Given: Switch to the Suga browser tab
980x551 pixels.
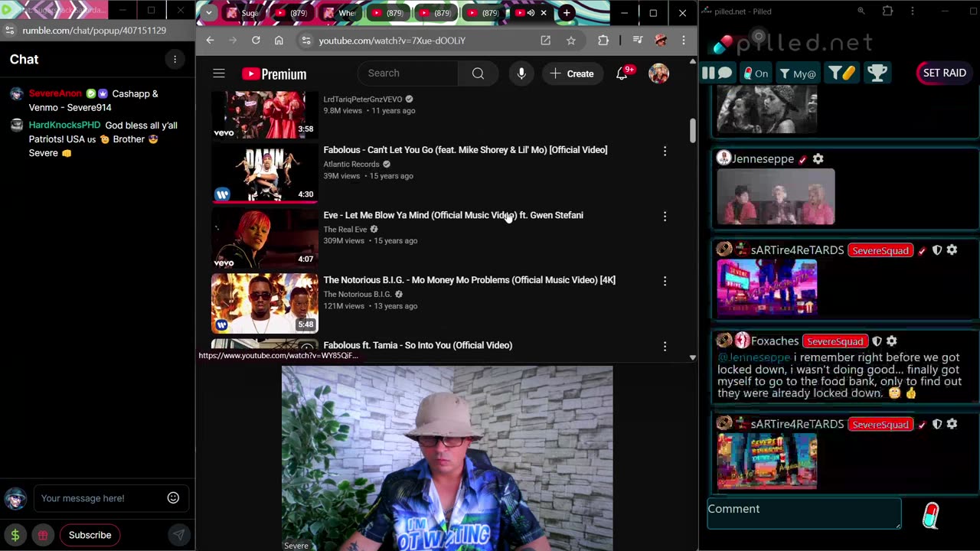Looking at the screenshot, I should [x=245, y=13].
